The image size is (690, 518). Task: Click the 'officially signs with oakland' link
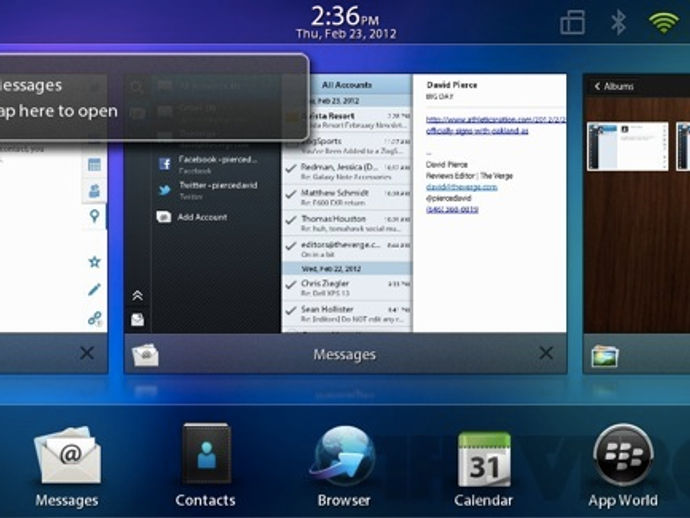(477, 131)
